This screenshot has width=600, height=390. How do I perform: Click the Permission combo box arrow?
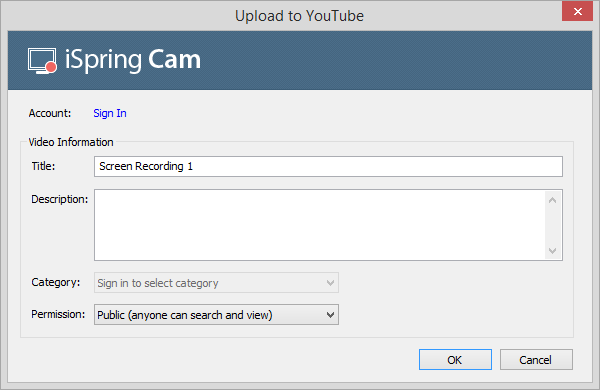pos(330,315)
